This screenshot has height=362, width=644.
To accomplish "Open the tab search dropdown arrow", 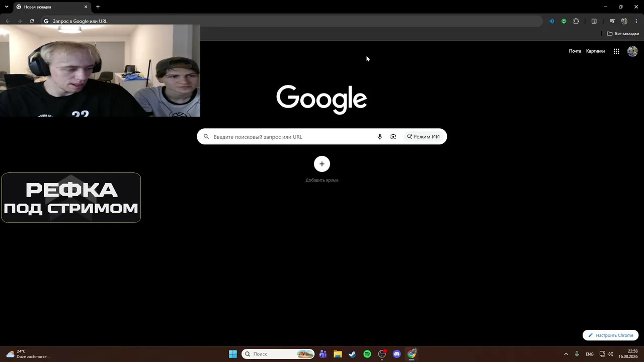I will [x=7, y=7].
